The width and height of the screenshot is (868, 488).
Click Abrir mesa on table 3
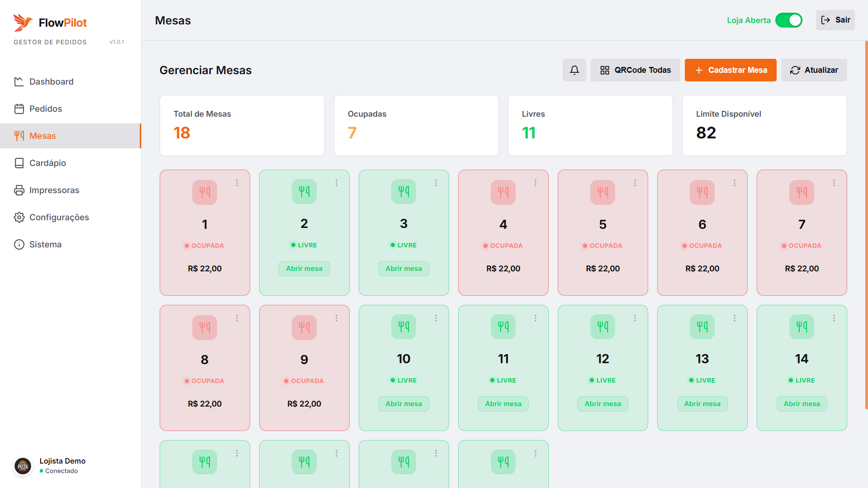[403, 269]
